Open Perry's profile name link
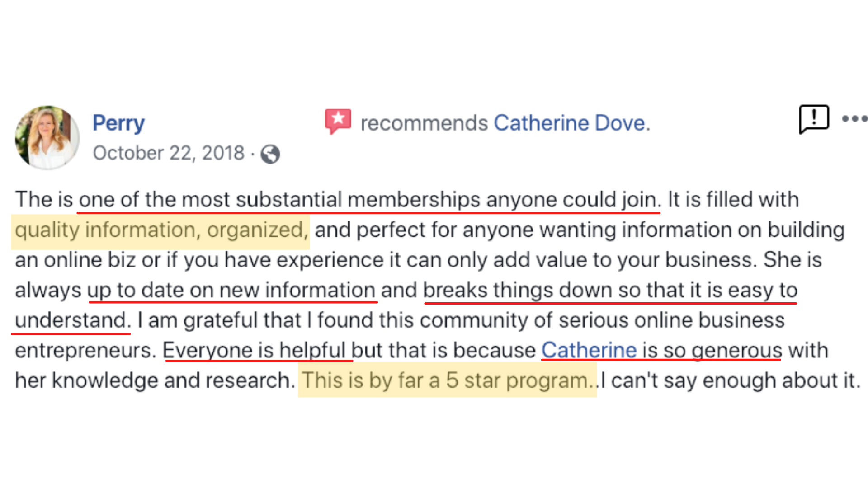868x488 pixels. click(x=118, y=123)
